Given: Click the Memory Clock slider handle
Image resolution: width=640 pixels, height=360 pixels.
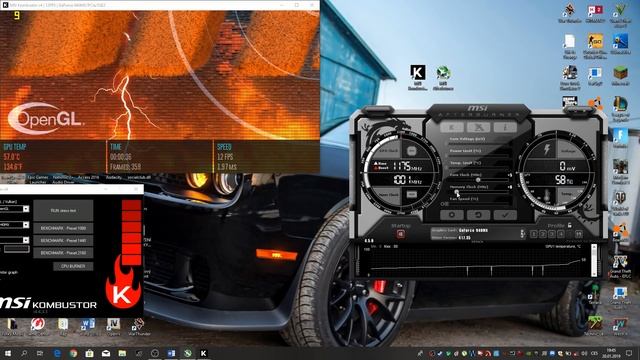Looking at the screenshot, I should pyautogui.click(x=457, y=192).
